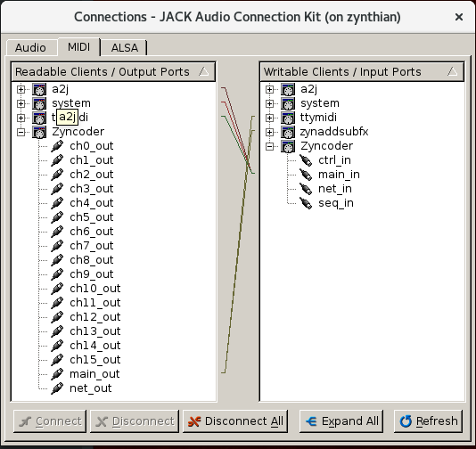Viewport: 476px width, 449px height.
Task: Select the ctrl_in port plug icon
Action: click(x=306, y=160)
